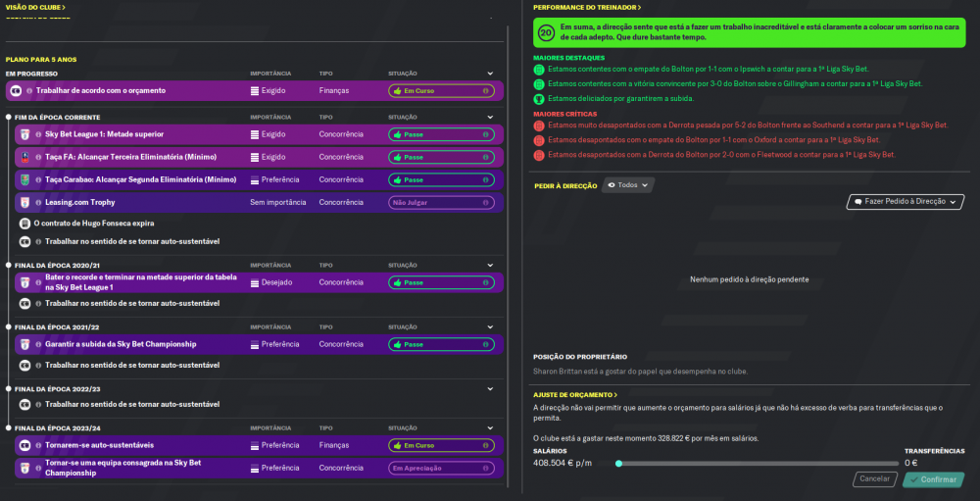This screenshot has height=501, width=980.
Task: Click club badge in 'Sky Bet League 1: Metade superior' row
Action: (25, 134)
